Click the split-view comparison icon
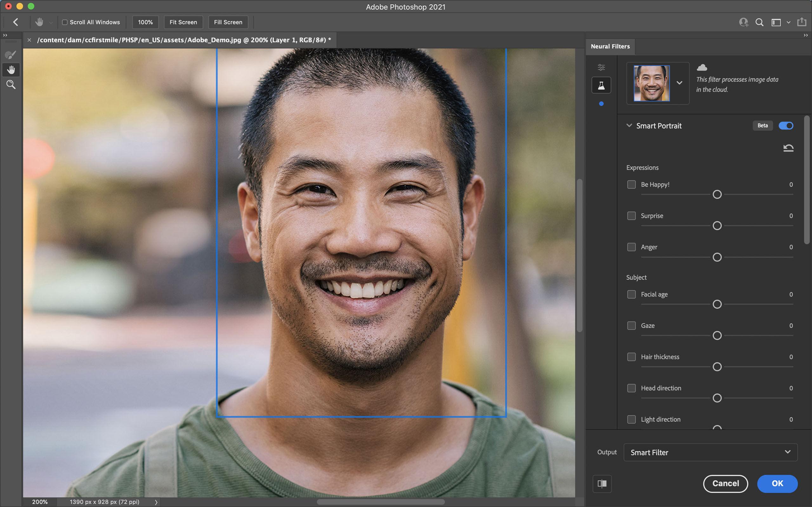The image size is (812, 507). [602, 483]
